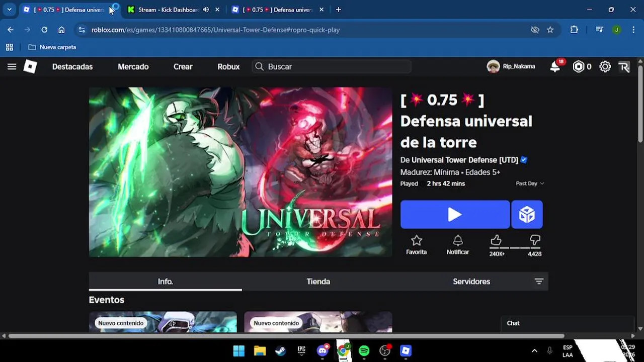Open media controls icon in toolbar
Viewport: 644px width, 362px height.
(x=599, y=30)
